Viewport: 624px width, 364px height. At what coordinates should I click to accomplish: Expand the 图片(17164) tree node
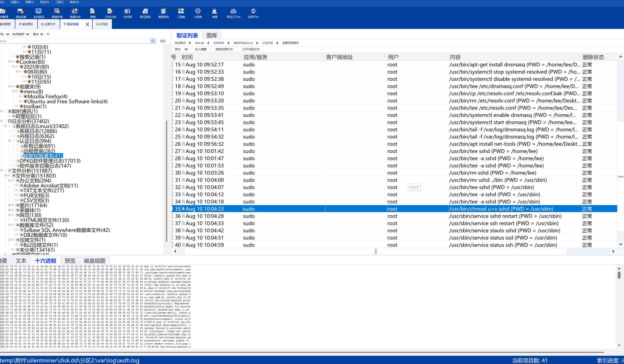pos(9,205)
